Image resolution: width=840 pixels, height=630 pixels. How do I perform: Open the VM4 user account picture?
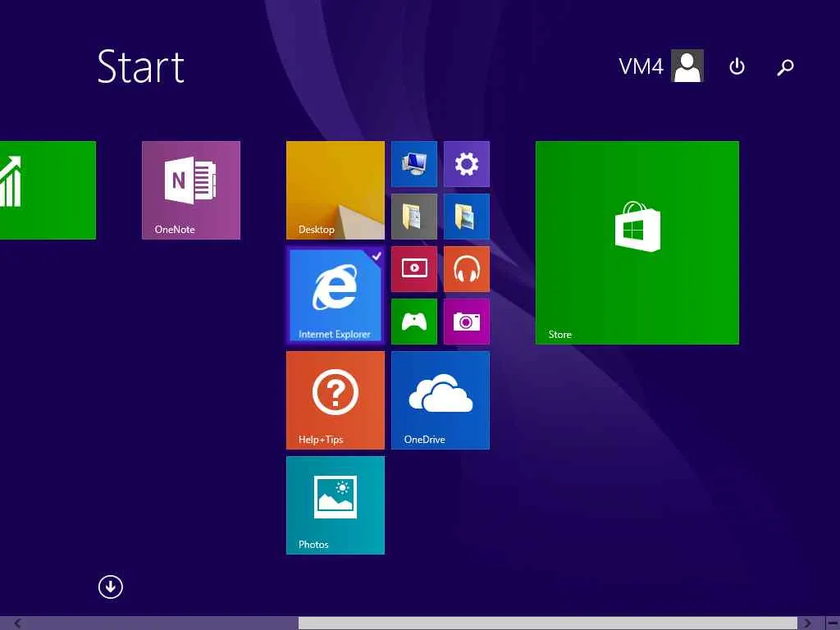pos(687,66)
